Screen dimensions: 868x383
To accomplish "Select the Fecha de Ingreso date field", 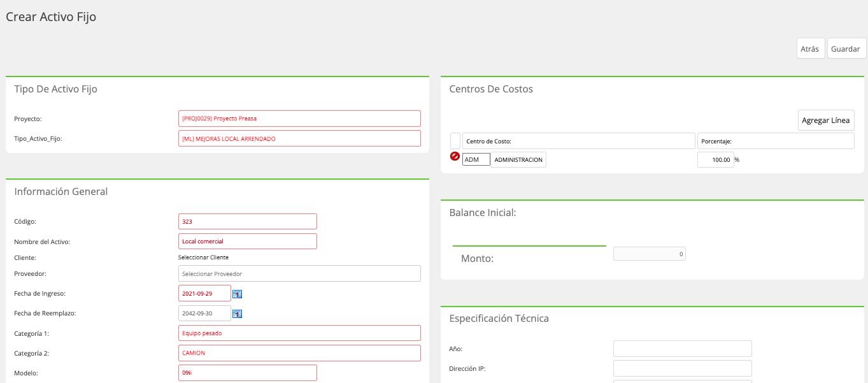I will tap(204, 293).
